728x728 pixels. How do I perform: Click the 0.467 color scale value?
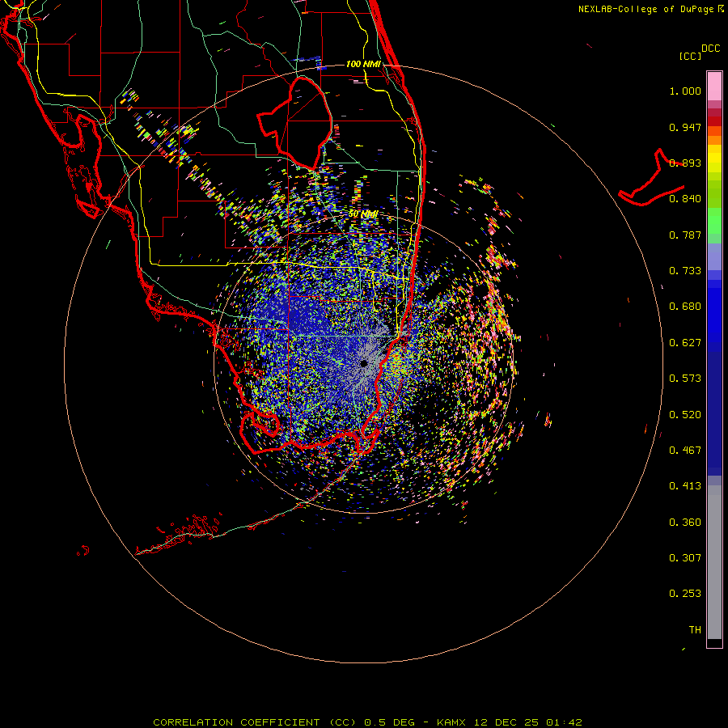(685, 451)
